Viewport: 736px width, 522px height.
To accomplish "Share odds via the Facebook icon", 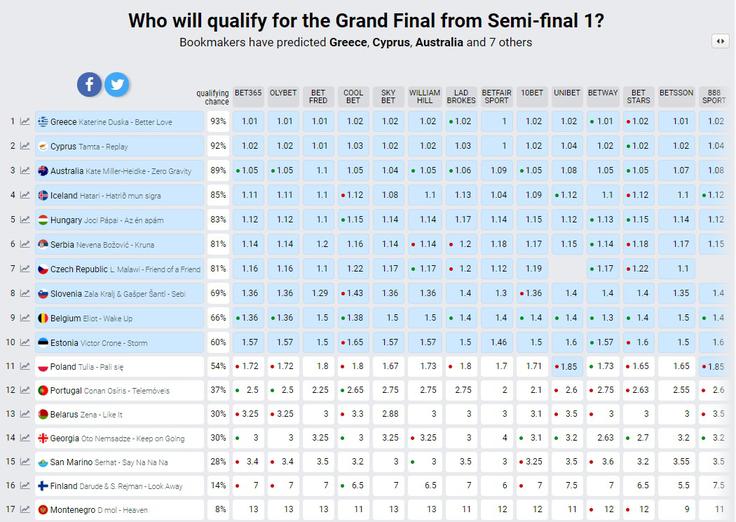I will 89,85.
